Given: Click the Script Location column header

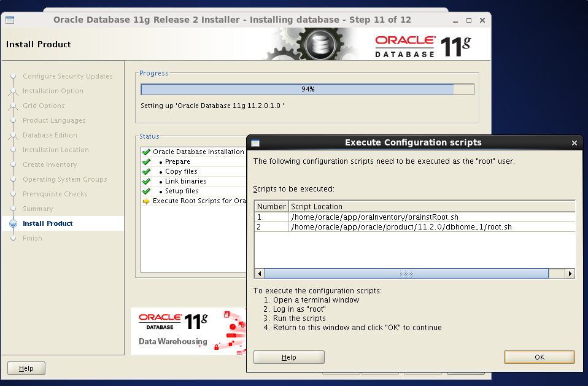Looking at the screenshot, I should [x=431, y=207].
